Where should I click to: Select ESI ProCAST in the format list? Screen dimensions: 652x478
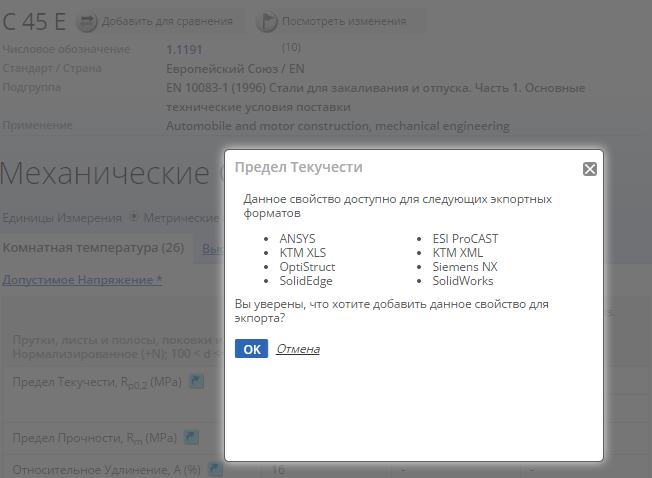[465, 239]
